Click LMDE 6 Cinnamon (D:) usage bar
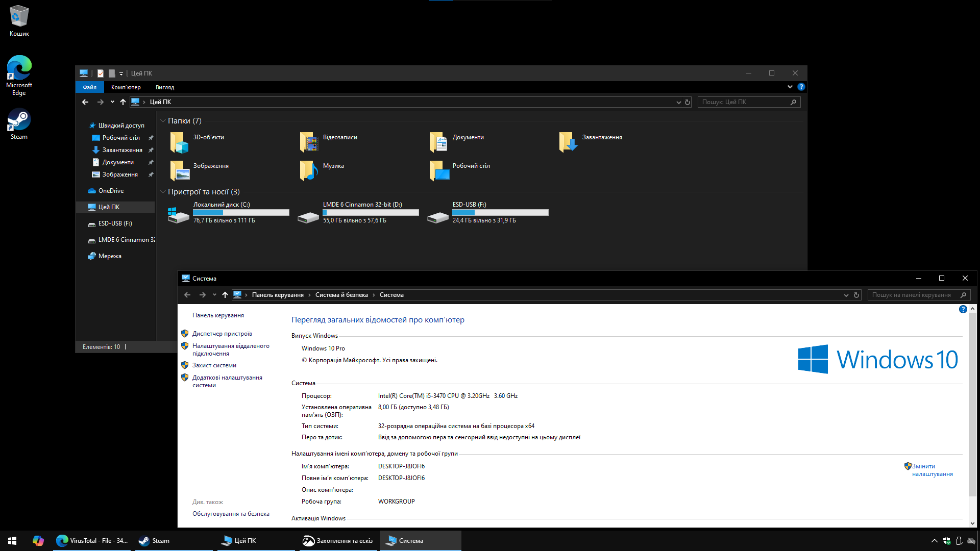Image resolution: width=980 pixels, height=551 pixels. [x=371, y=213]
